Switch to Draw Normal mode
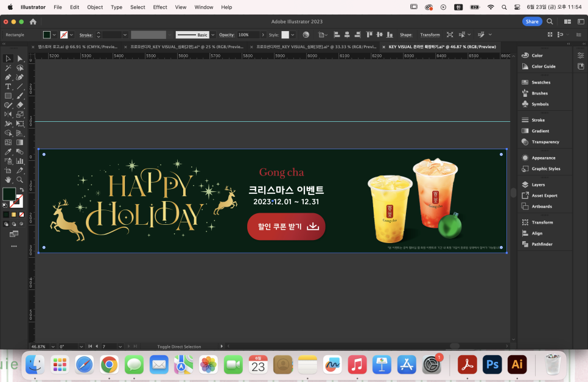588x382 pixels. 6,224
